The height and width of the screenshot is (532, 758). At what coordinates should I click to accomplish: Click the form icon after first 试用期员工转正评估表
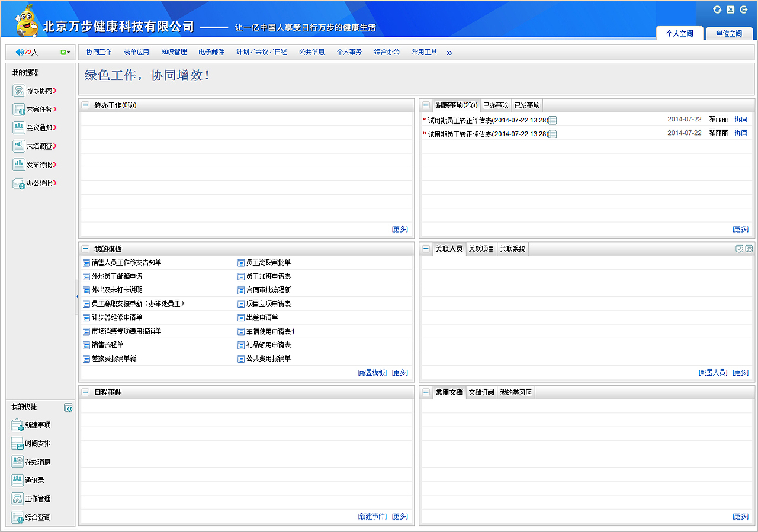point(553,121)
